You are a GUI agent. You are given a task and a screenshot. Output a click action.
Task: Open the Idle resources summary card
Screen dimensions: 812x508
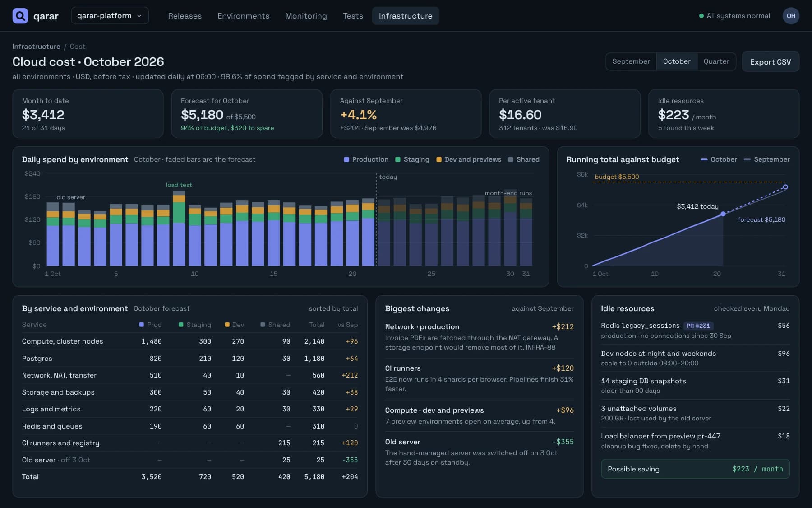[x=724, y=114]
